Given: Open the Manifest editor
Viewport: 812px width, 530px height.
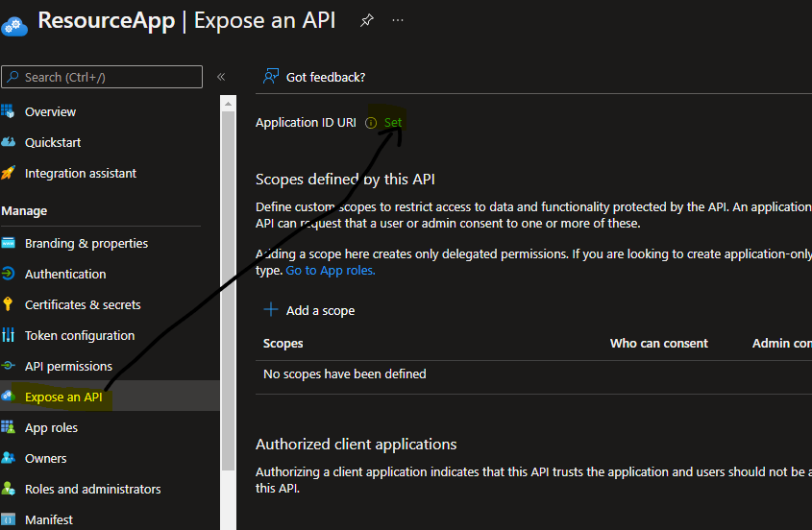Looking at the screenshot, I should point(49,519).
